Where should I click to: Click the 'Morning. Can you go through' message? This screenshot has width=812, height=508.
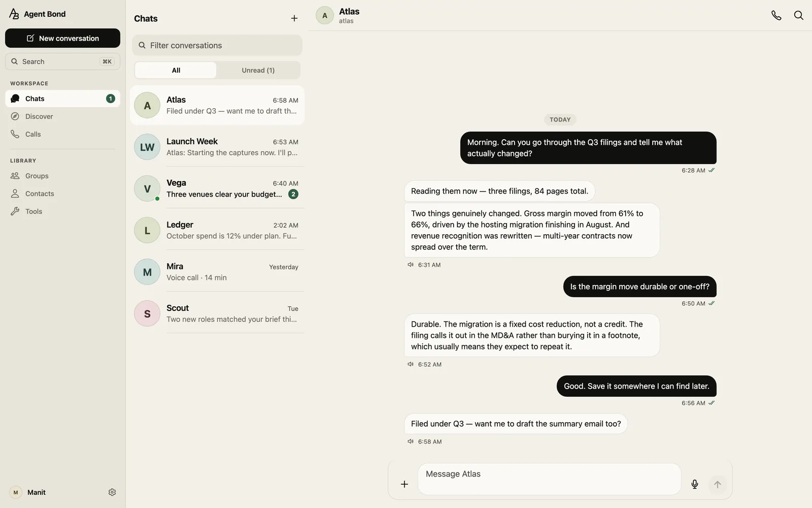588,148
